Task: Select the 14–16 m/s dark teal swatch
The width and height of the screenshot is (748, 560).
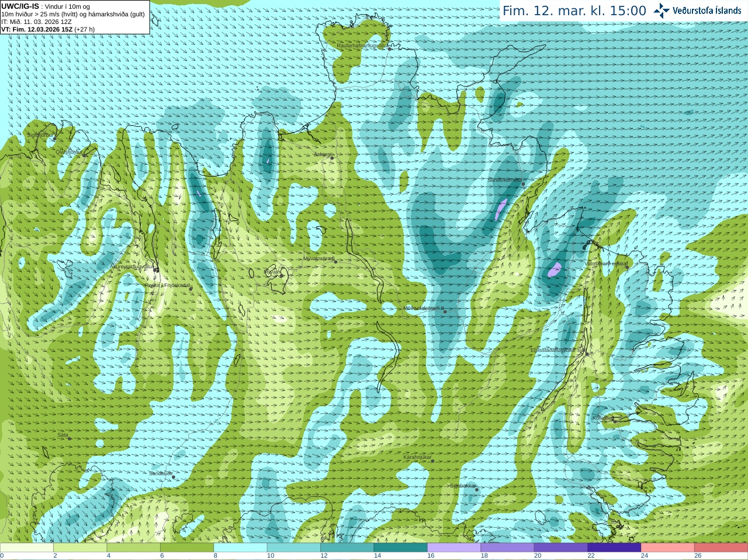Action: [x=401, y=548]
